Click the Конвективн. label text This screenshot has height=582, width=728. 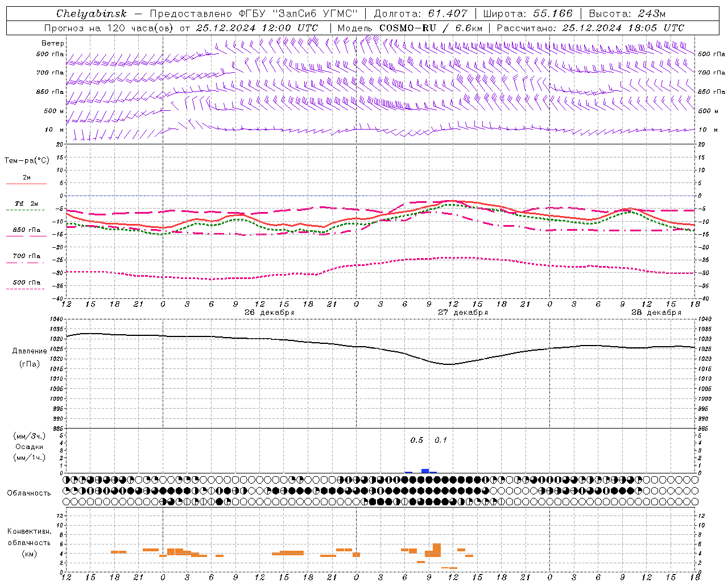tap(30, 531)
